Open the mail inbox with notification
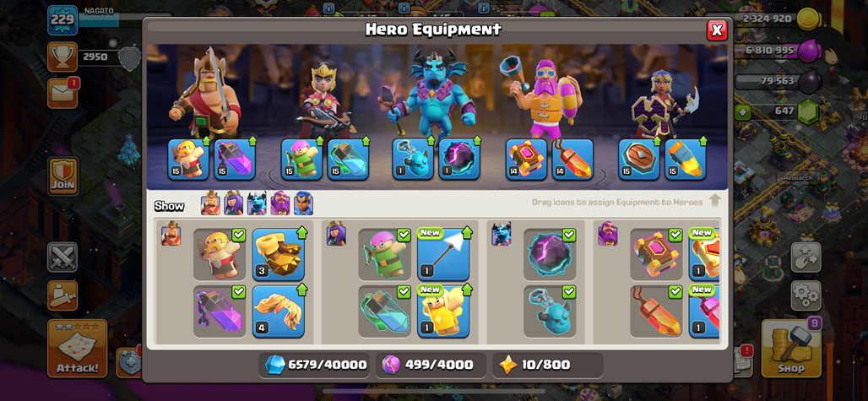The height and width of the screenshot is (401, 868). pos(62,93)
